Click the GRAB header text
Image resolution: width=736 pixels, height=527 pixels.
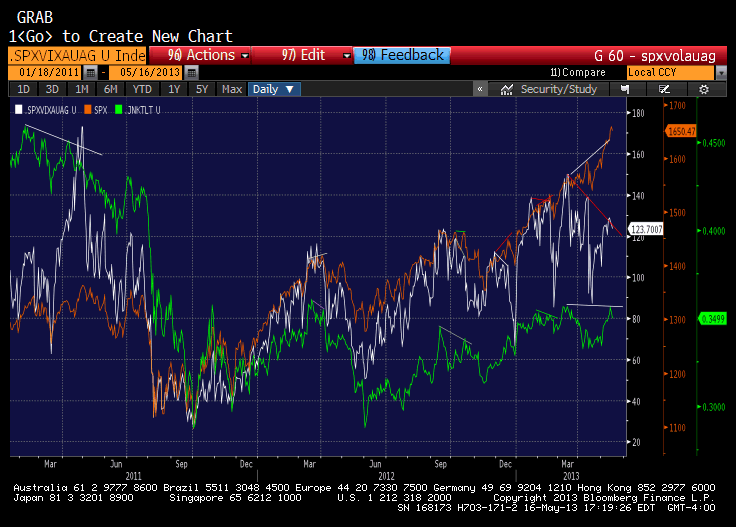tap(35, 17)
